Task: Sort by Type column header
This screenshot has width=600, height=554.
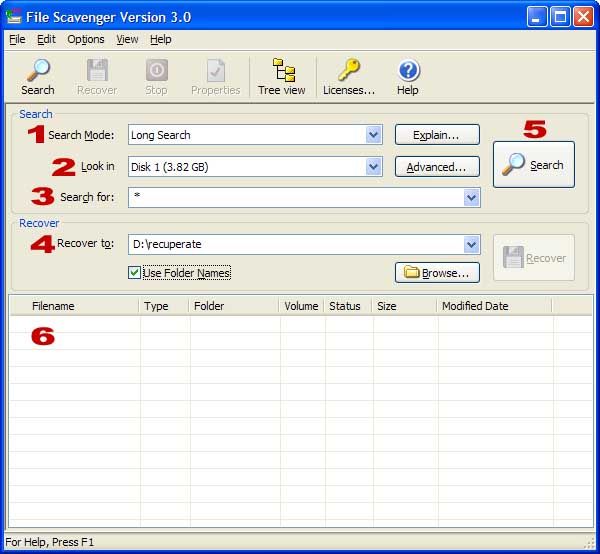Action: pos(163,306)
